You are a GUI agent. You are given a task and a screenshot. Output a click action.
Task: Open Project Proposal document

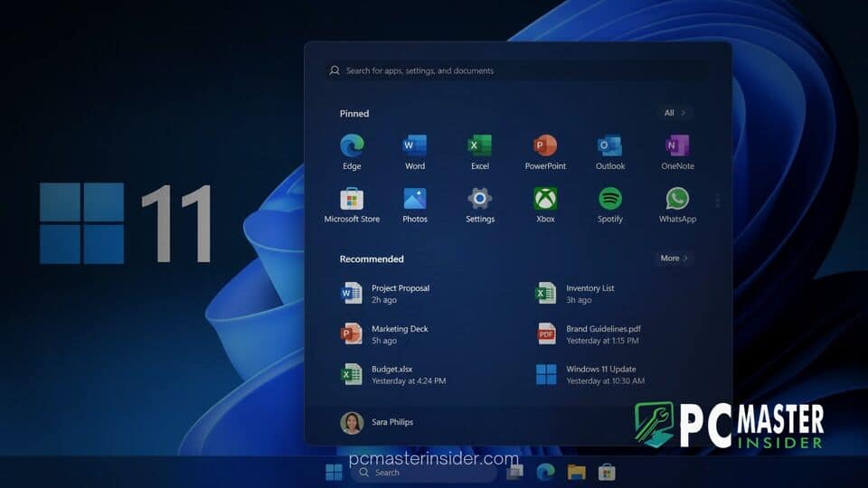[x=385, y=293]
